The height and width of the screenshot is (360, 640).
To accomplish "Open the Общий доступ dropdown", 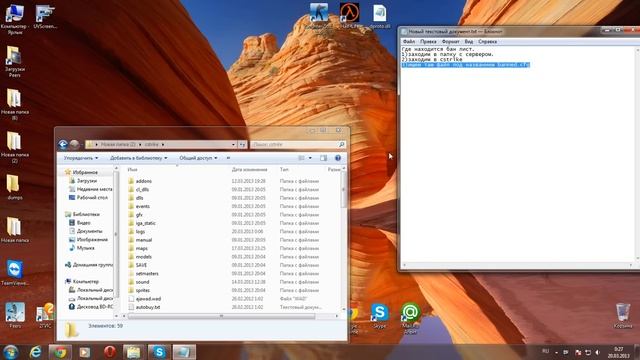I will pos(198,158).
